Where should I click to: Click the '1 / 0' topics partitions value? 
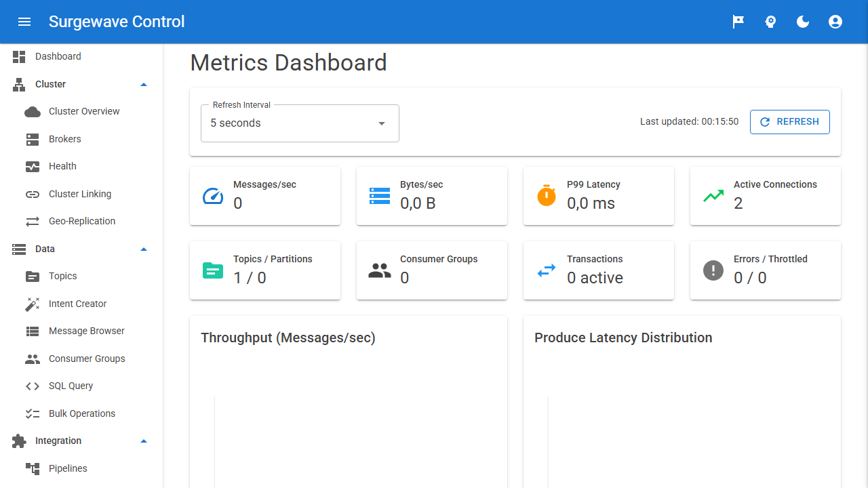250,278
